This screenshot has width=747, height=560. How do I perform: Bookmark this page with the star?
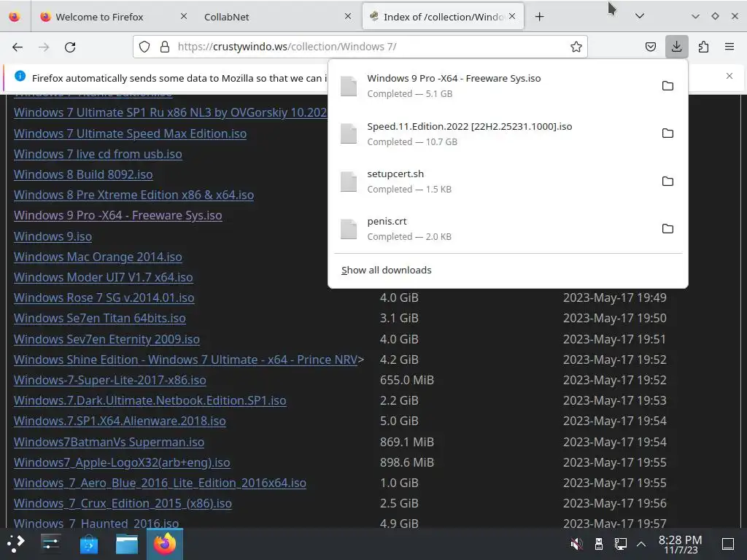(576, 47)
